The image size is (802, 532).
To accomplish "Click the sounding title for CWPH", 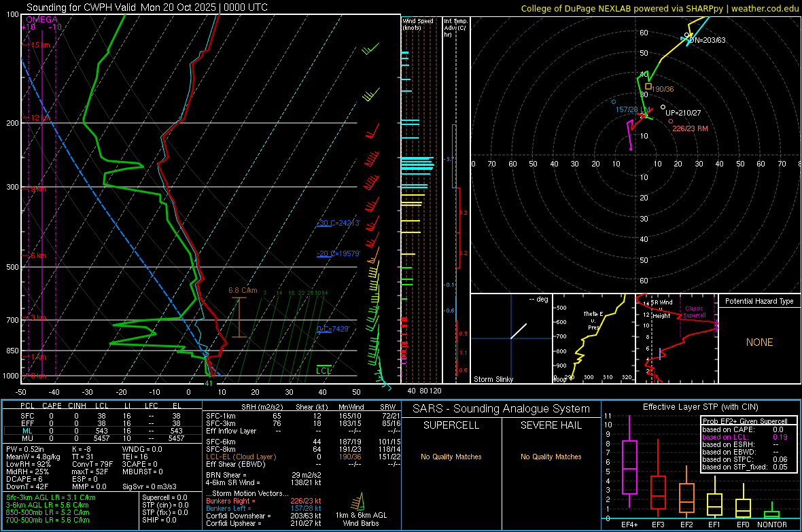I will [147, 7].
